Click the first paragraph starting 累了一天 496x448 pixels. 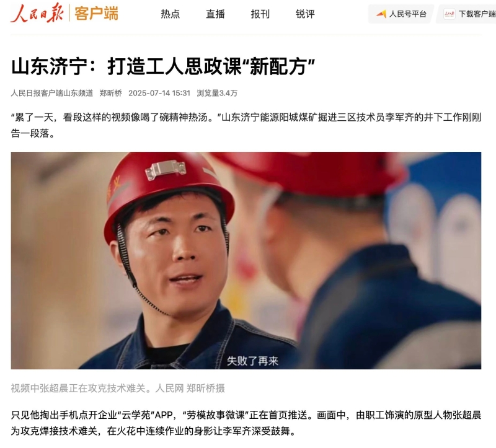[x=246, y=125]
